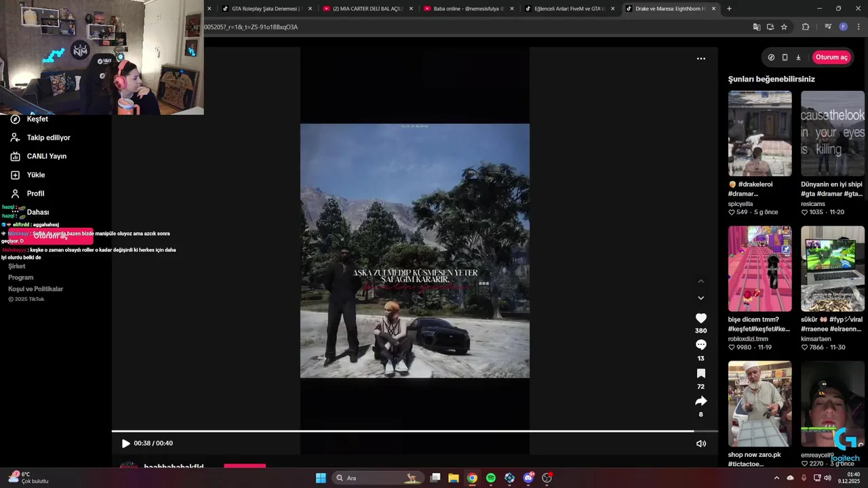Close the Eğlenceli Anlar tab
868x488 pixels.
tap(613, 9)
